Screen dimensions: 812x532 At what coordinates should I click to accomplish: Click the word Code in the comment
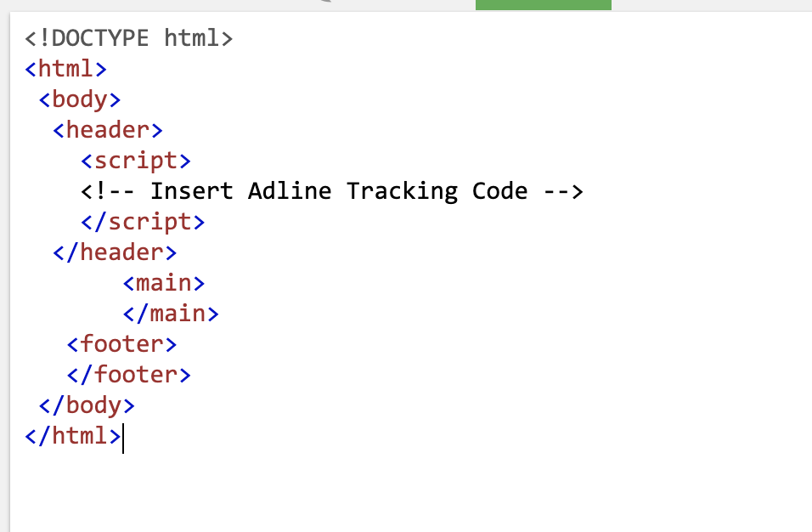[499, 191]
